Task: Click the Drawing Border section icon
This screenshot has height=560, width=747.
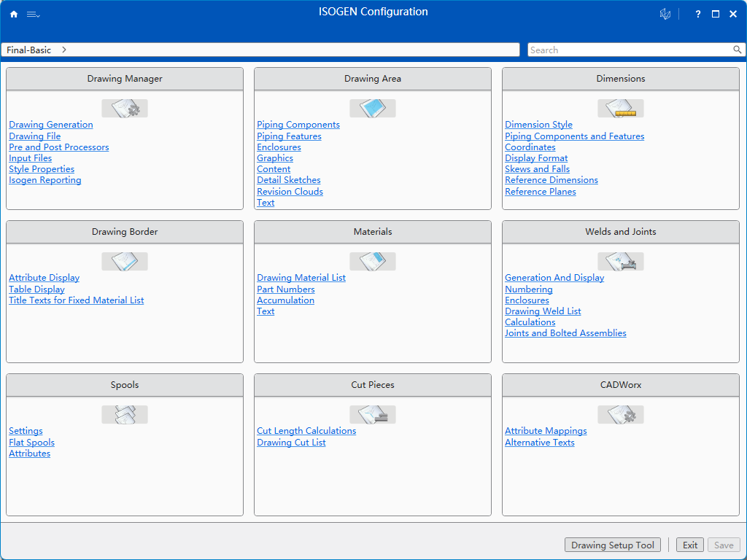Action: click(x=125, y=262)
